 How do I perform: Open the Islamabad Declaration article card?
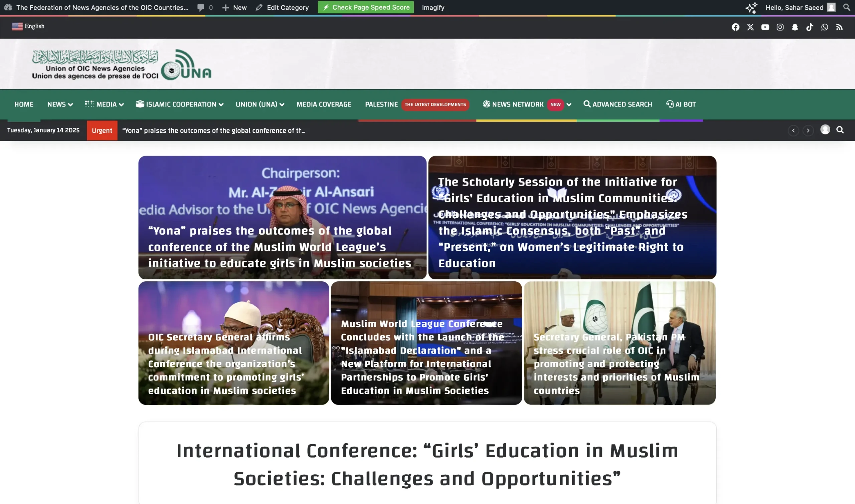[426, 343]
